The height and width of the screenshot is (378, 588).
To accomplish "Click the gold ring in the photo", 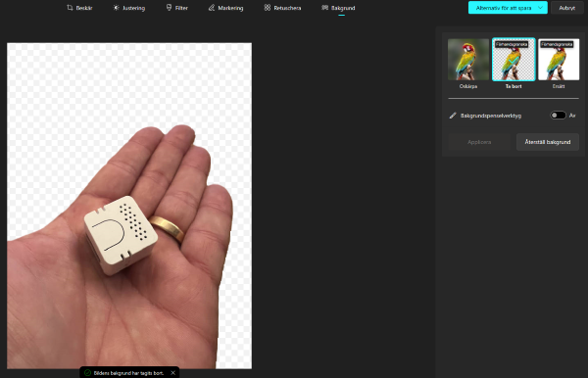I will click(168, 228).
